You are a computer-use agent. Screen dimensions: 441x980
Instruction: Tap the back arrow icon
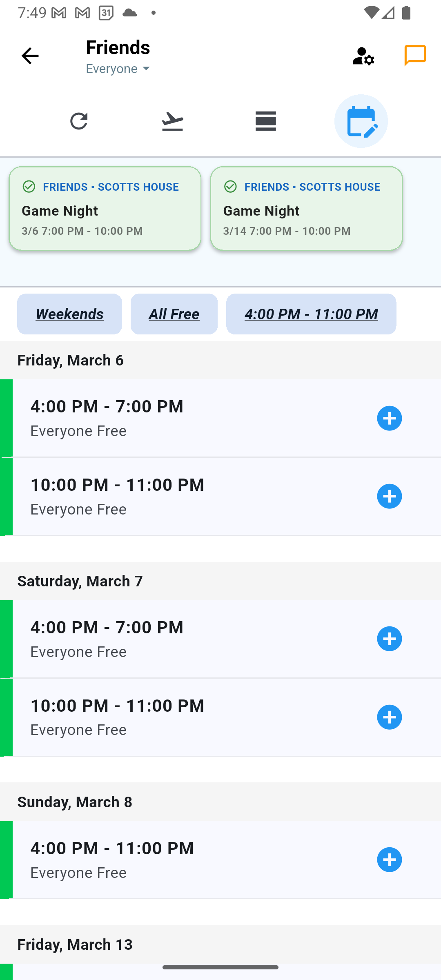point(30,56)
